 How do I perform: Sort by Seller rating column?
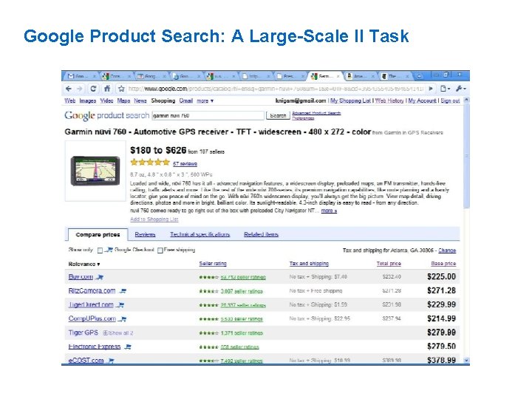point(213,264)
